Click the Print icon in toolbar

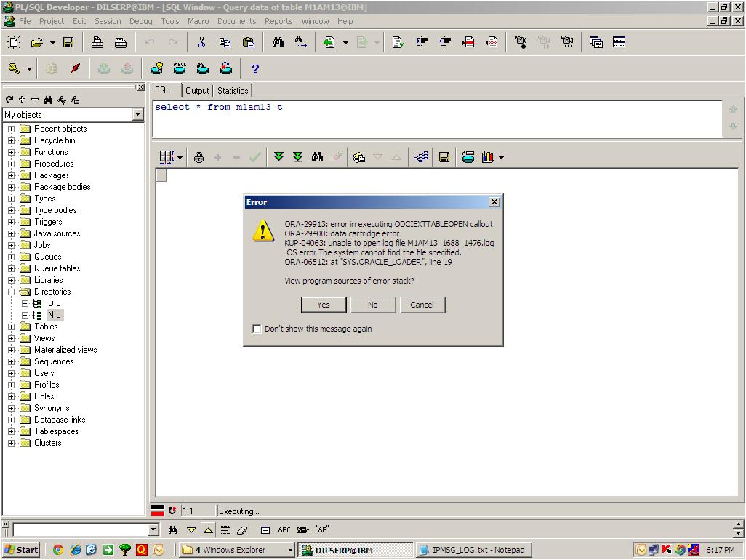click(x=97, y=43)
